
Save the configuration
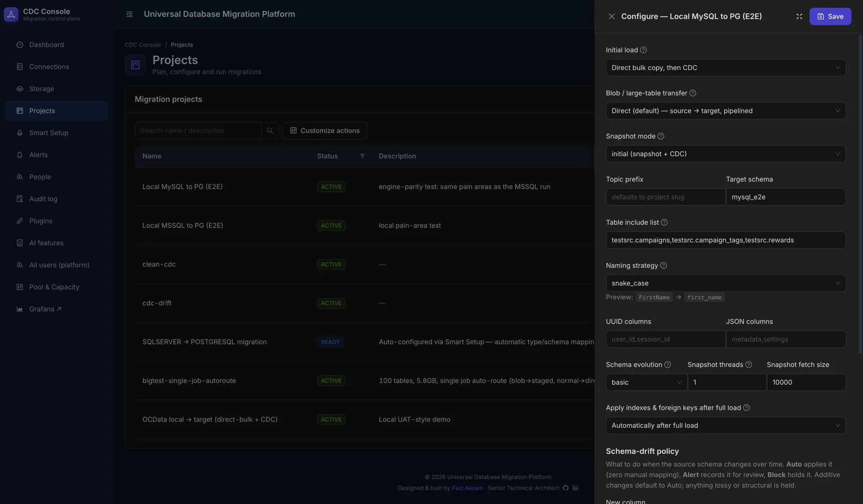pyautogui.click(x=830, y=16)
